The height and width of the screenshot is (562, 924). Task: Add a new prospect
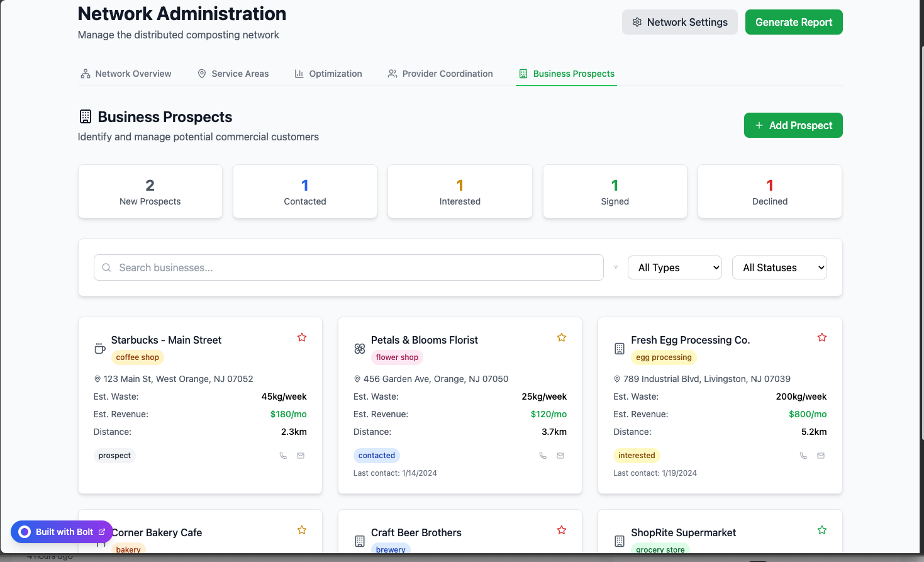pyautogui.click(x=793, y=125)
